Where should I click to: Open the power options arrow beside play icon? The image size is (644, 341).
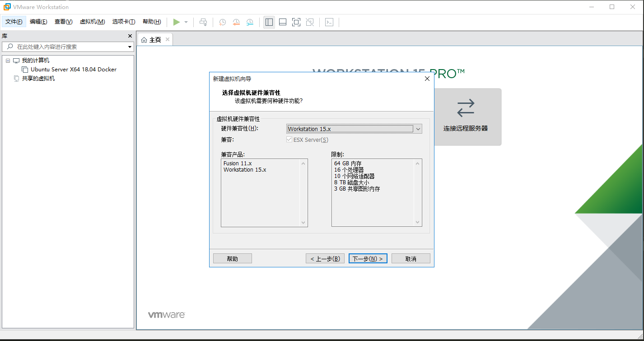(186, 22)
